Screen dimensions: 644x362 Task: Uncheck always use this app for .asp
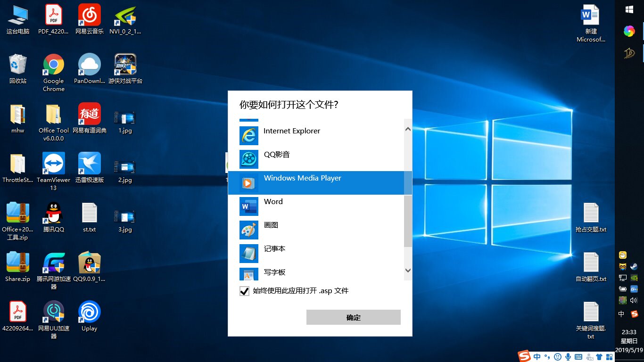[x=244, y=291]
